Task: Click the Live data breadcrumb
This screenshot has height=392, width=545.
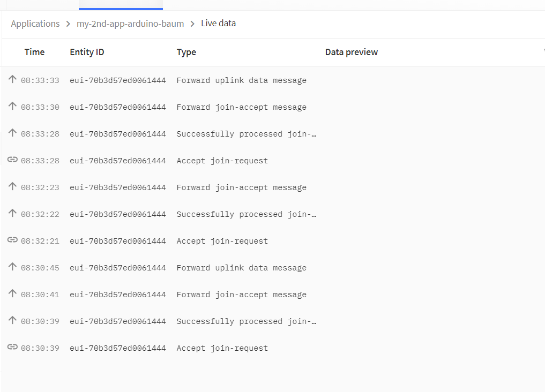Action: pyautogui.click(x=218, y=23)
